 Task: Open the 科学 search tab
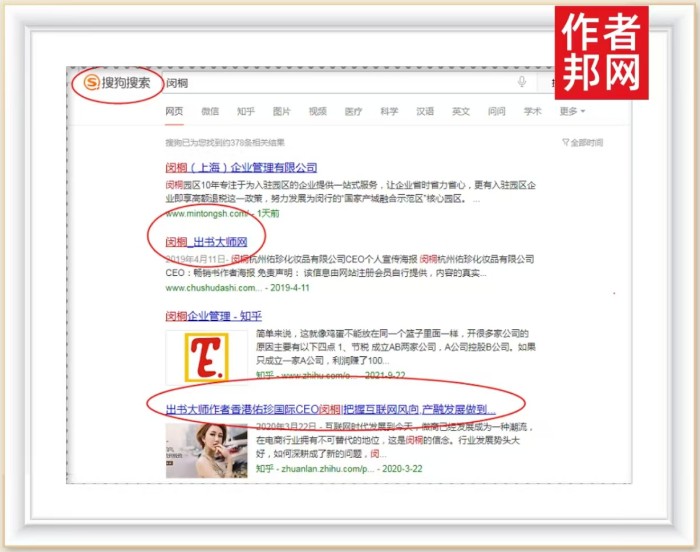click(389, 112)
